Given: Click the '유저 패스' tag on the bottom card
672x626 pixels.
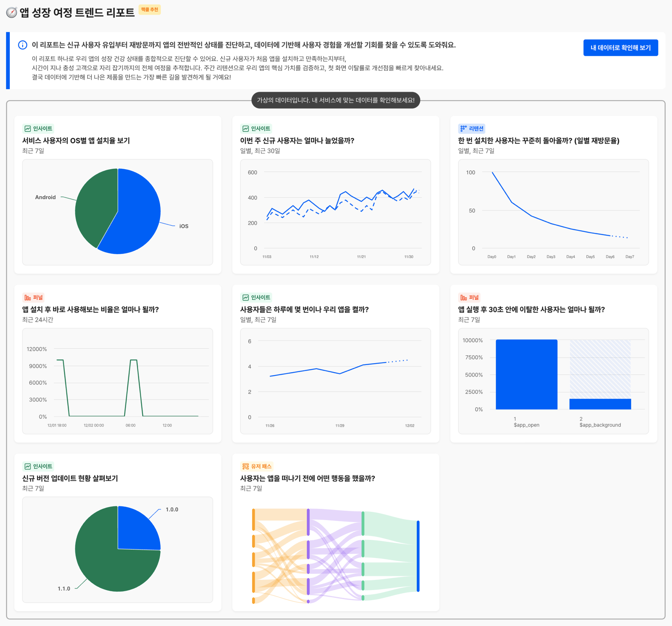Looking at the screenshot, I should [x=257, y=466].
